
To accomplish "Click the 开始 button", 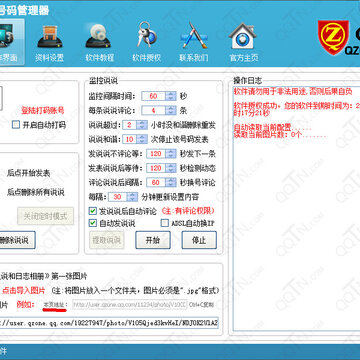I will [x=153, y=240].
